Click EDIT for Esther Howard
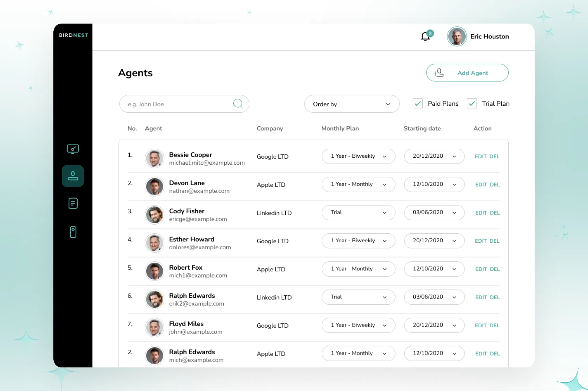 [481, 241]
